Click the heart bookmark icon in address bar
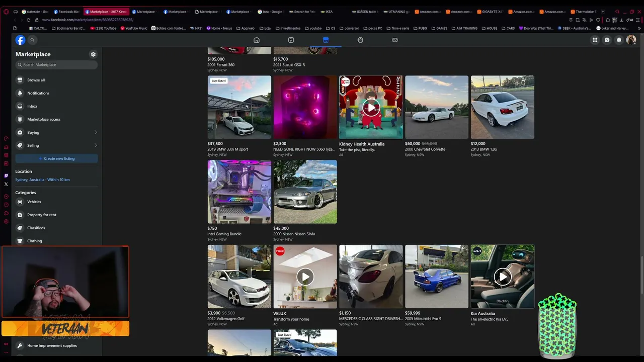 pyautogui.click(x=598, y=20)
